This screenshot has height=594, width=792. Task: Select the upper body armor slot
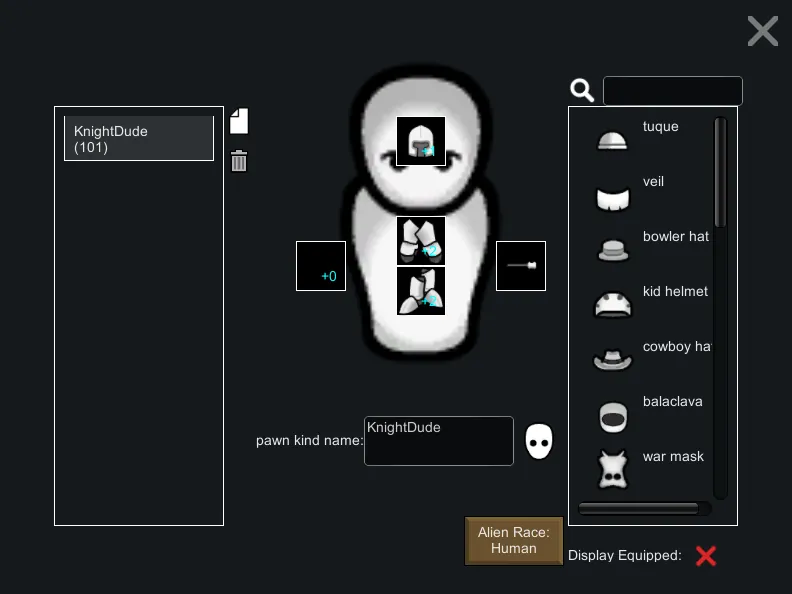click(421, 241)
